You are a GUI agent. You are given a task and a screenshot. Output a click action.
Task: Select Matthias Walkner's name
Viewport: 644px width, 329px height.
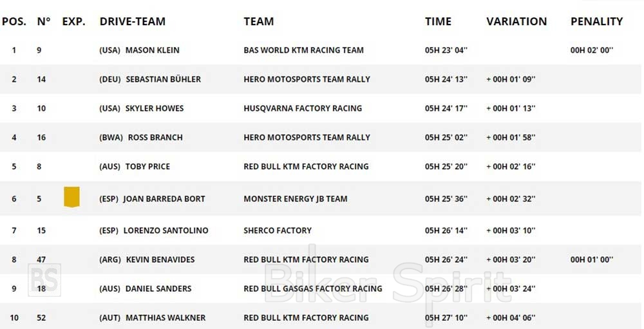166,317
